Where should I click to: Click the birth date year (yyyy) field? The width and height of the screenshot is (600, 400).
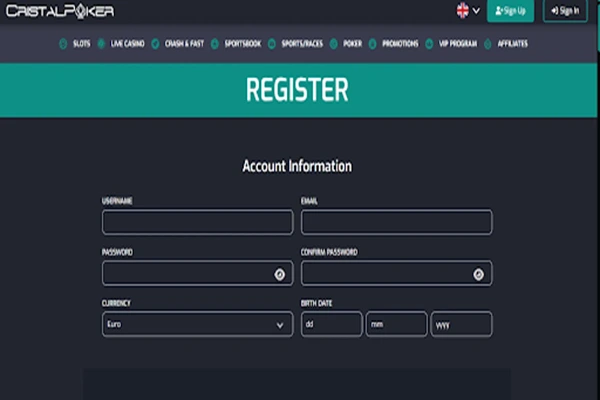click(461, 324)
